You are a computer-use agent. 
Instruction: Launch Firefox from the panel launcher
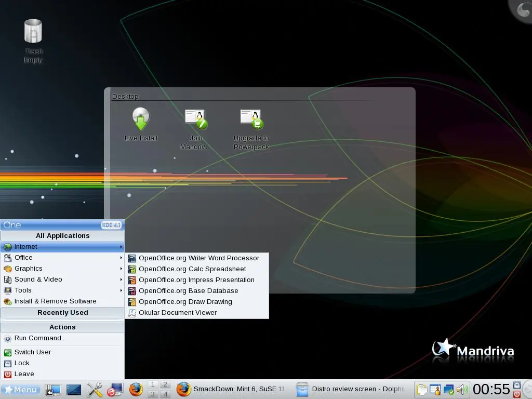[x=136, y=390]
